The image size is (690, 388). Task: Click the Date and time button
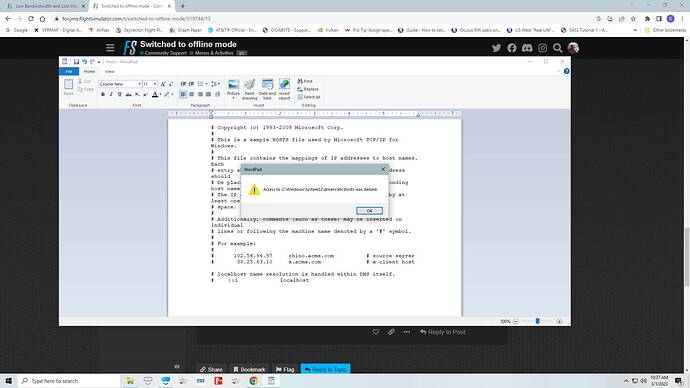267,89
